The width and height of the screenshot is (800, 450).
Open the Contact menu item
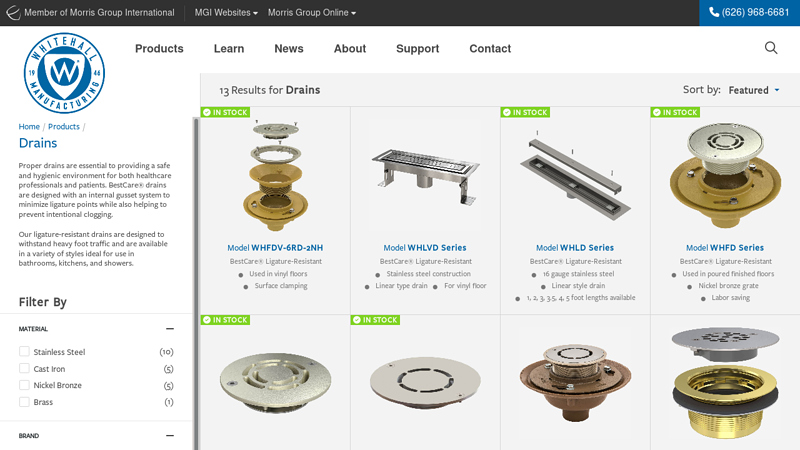pyautogui.click(x=490, y=48)
